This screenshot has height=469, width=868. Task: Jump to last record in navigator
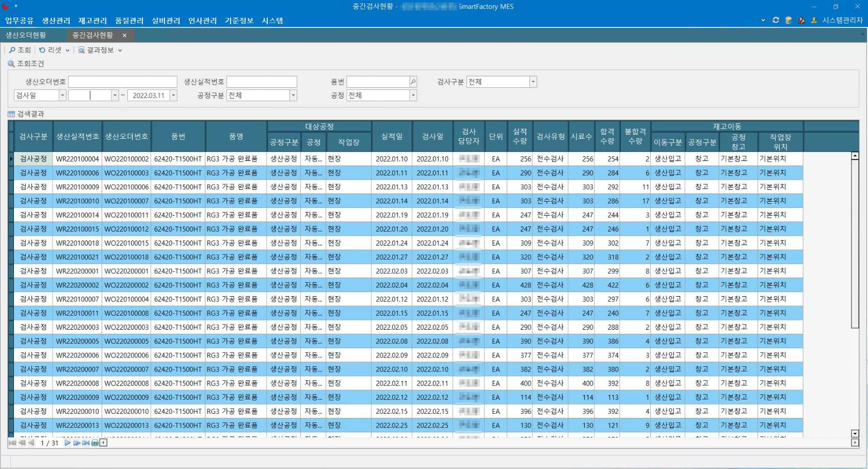point(86,443)
